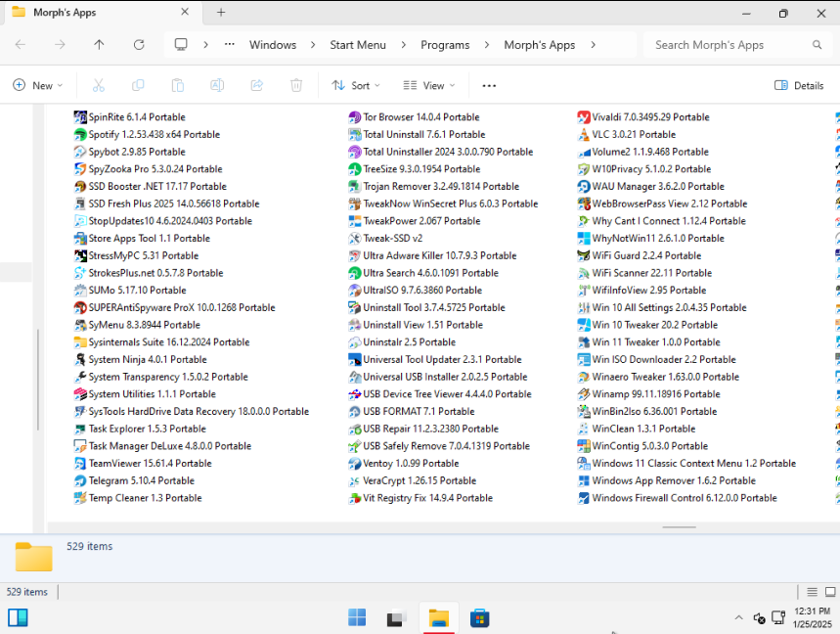The image size is (840, 634).
Task: Open the New item dropdown
Action: coord(37,85)
